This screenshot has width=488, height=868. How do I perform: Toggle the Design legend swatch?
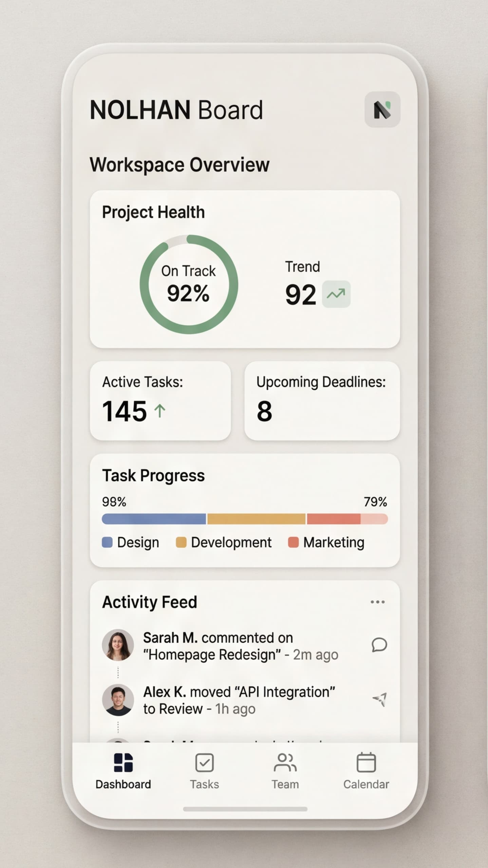point(108,542)
